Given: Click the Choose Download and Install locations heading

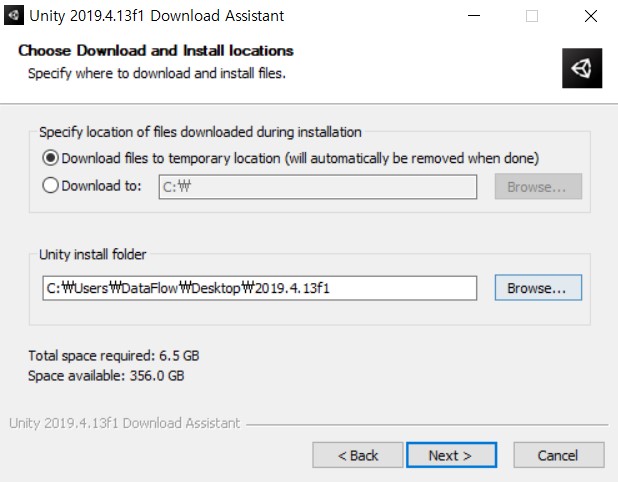Looking at the screenshot, I should coord(156,50).
